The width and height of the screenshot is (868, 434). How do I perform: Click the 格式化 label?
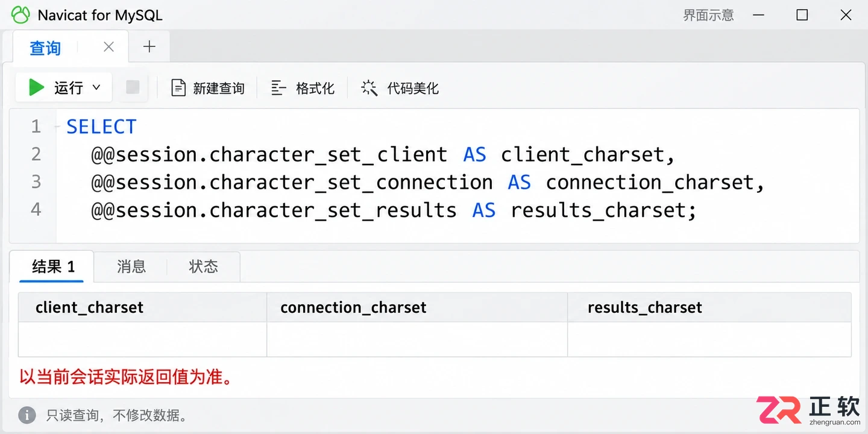(315, 89)
